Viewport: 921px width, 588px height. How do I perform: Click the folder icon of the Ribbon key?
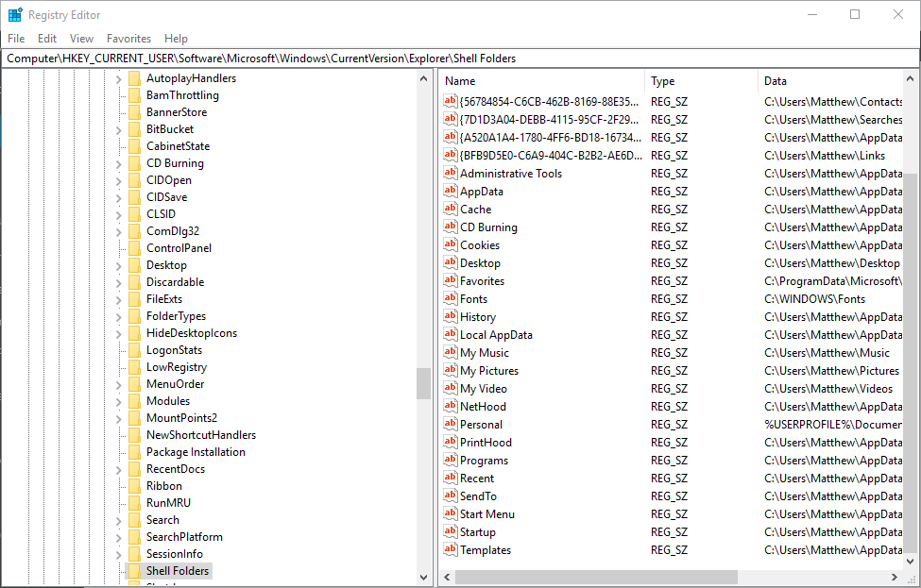point(134,486)
